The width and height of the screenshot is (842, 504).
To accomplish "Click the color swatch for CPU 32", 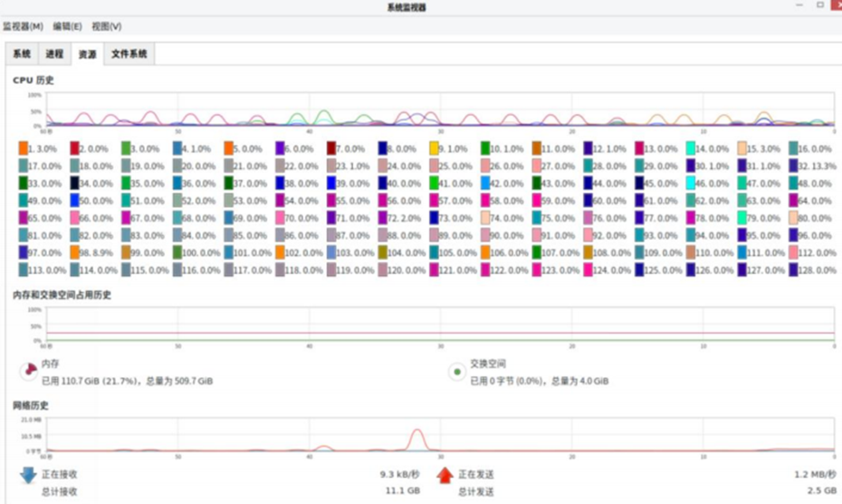I will tap(794, 166).
